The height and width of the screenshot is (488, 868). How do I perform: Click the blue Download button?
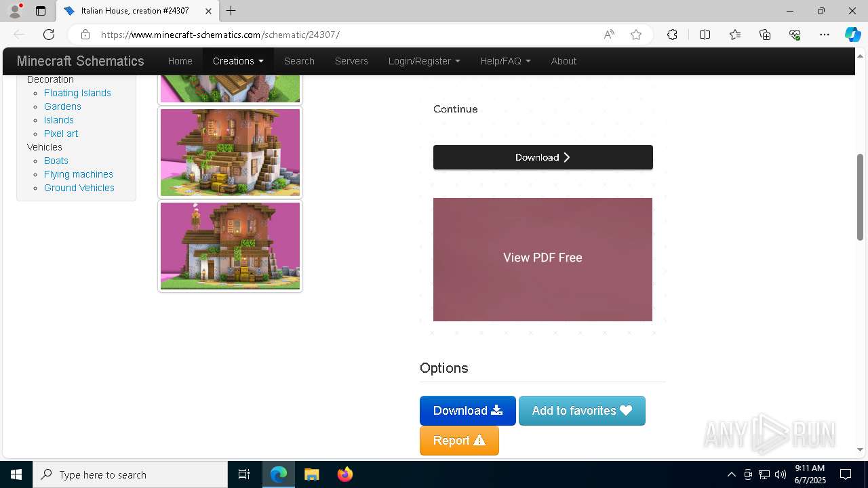468,411
